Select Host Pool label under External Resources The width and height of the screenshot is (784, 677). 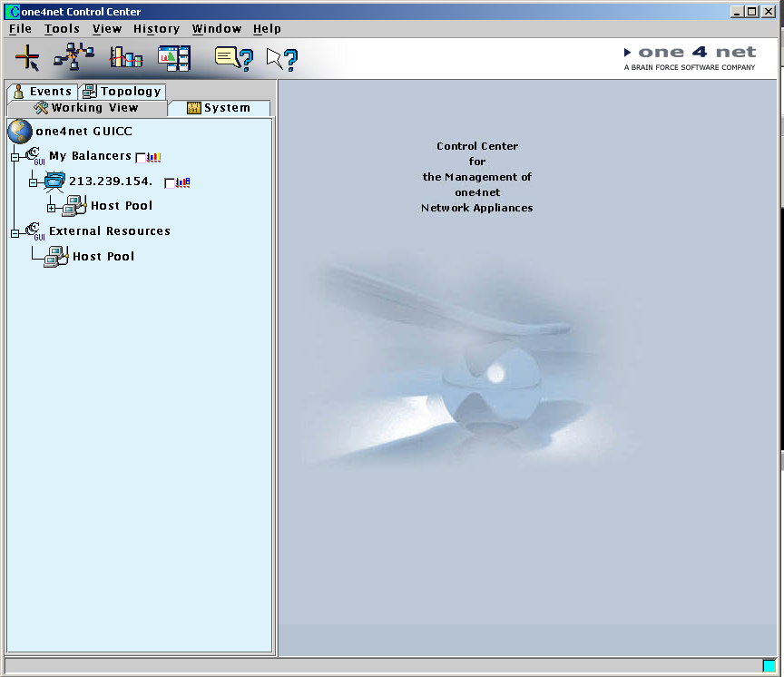pyautogui.click(x=103, y=257)
